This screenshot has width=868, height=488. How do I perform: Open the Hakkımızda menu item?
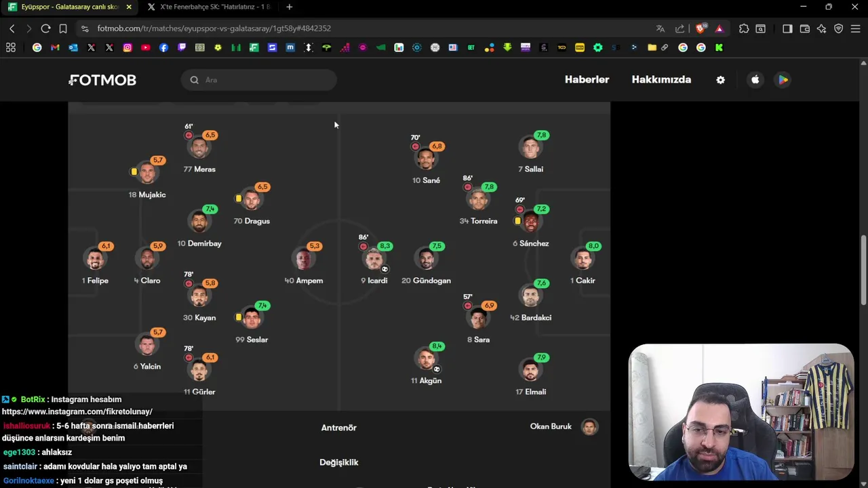pos(661,79)
